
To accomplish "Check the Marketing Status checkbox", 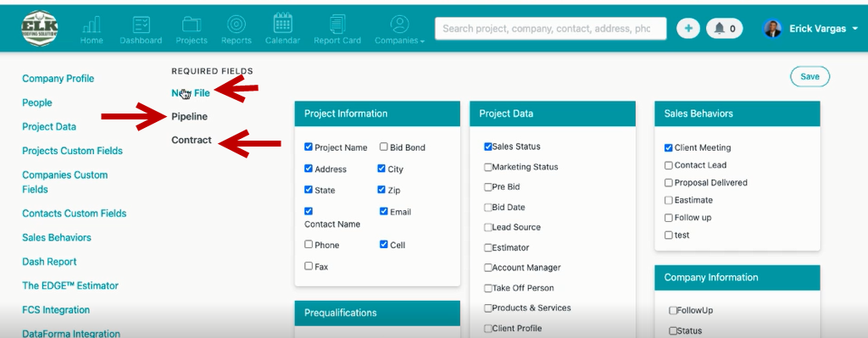I will 487,167.
